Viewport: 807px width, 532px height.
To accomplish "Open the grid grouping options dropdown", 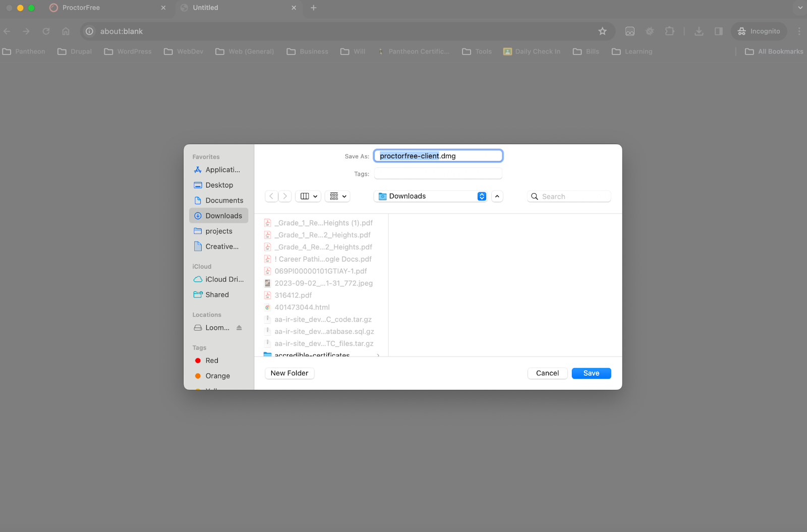I will pyautogui.click(x=338, y=196).
